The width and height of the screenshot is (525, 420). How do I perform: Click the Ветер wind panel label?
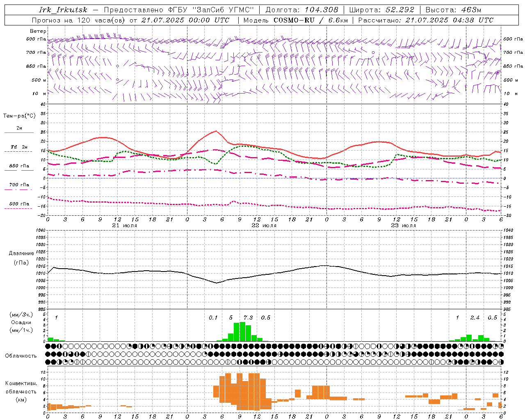click(38, 31)
